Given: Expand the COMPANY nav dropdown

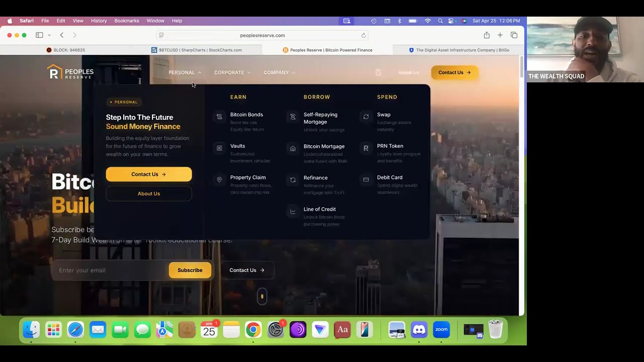Looking at the screenshot, I should pyautogui.click(x=279, y=72).
